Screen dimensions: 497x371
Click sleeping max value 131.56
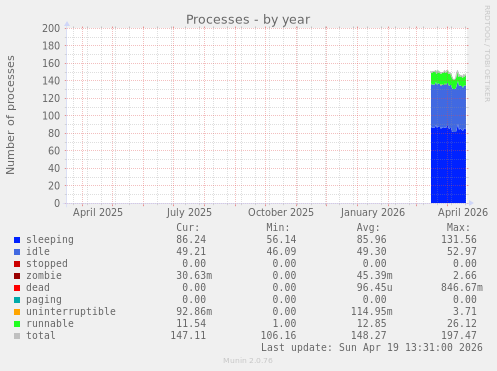(x=459, y=240)
